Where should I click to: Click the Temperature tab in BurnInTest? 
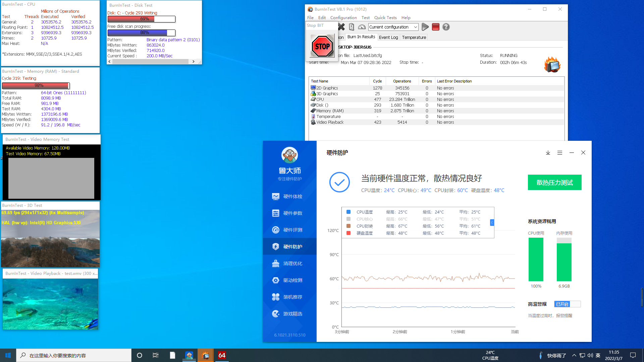click(x=414, y=37)
